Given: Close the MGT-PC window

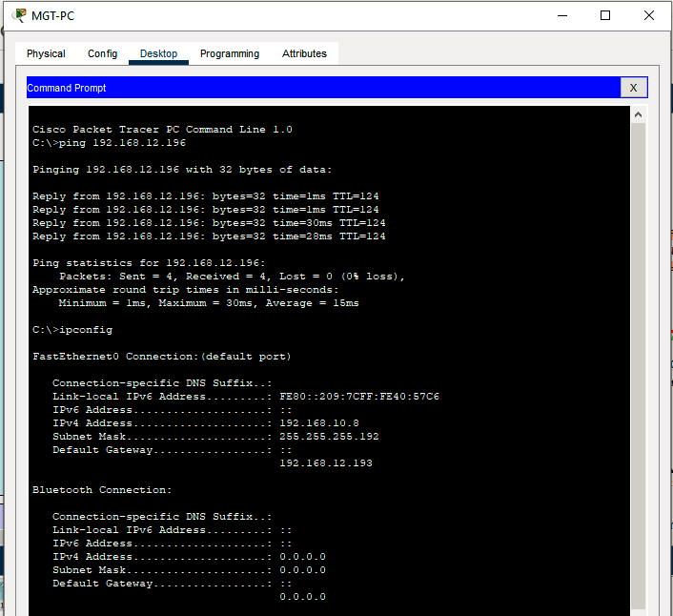Looking at the screenshot, I should (x=649, y=15).
